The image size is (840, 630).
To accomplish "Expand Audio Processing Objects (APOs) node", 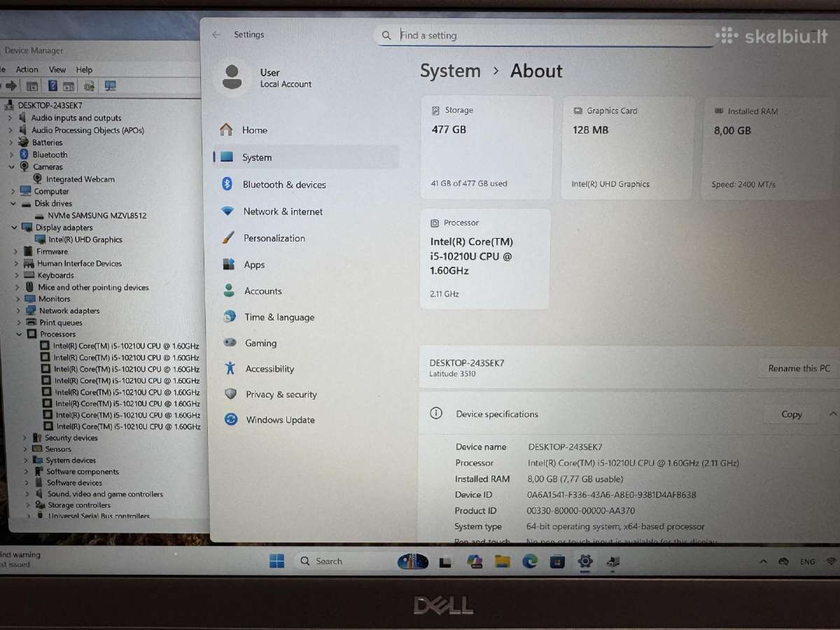I will click(10, 130).
